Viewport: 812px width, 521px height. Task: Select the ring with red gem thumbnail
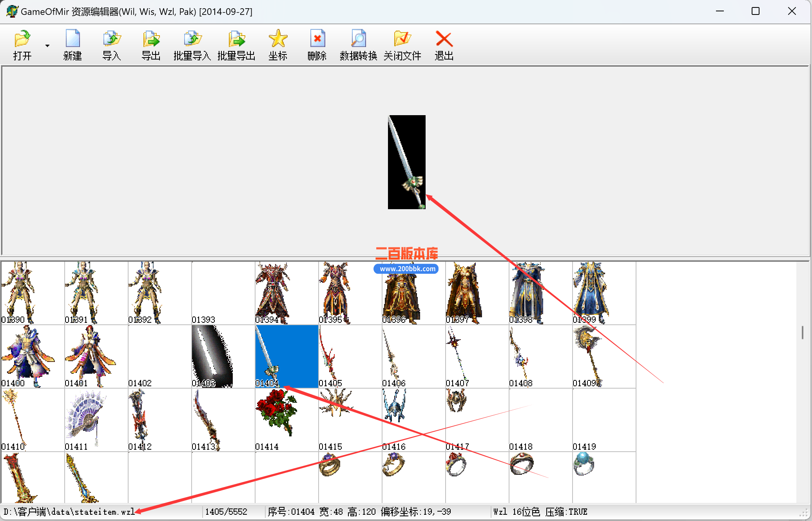pyautogui.click(x=477, y=478)
